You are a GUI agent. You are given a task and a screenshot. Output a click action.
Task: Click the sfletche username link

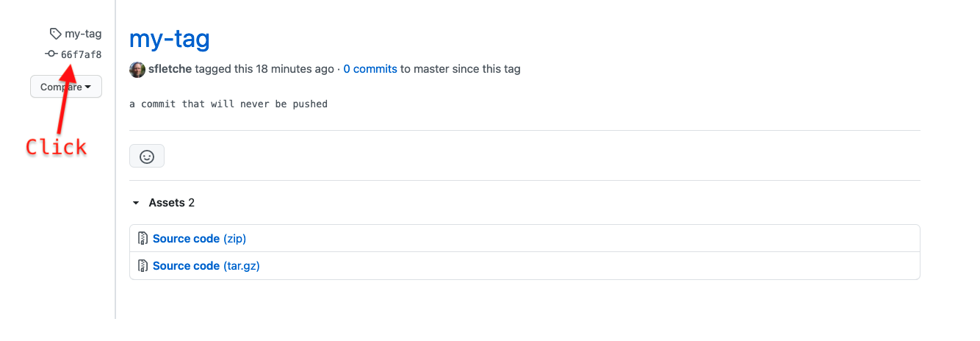click(170, 69)
